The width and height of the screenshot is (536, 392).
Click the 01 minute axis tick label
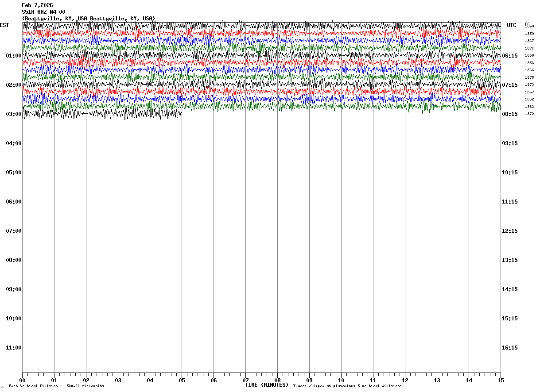point(54,380)
